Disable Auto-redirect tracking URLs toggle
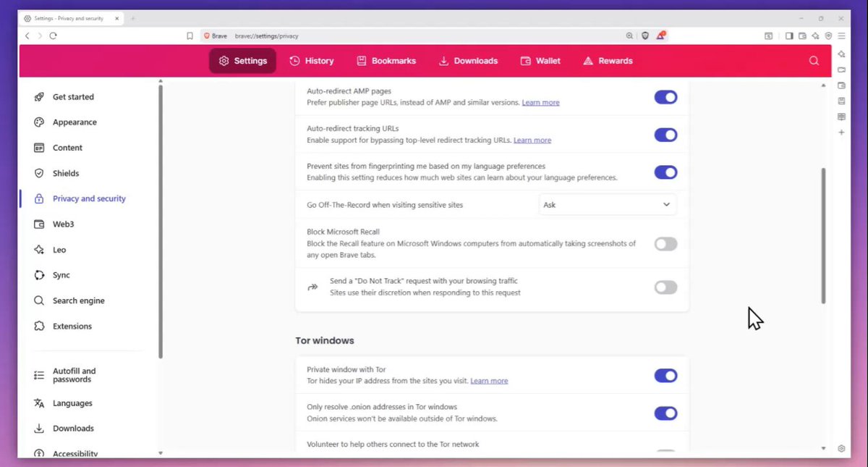 665,135
